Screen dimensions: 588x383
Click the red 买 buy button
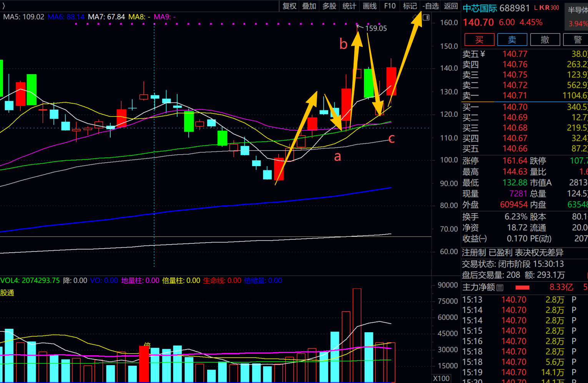tap(479, 40)
